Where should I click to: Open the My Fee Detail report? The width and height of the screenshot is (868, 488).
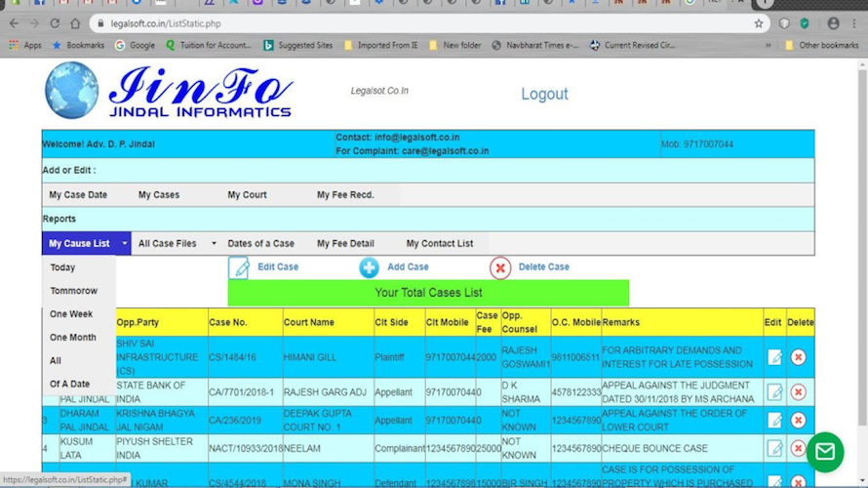(x=345, y=244)
